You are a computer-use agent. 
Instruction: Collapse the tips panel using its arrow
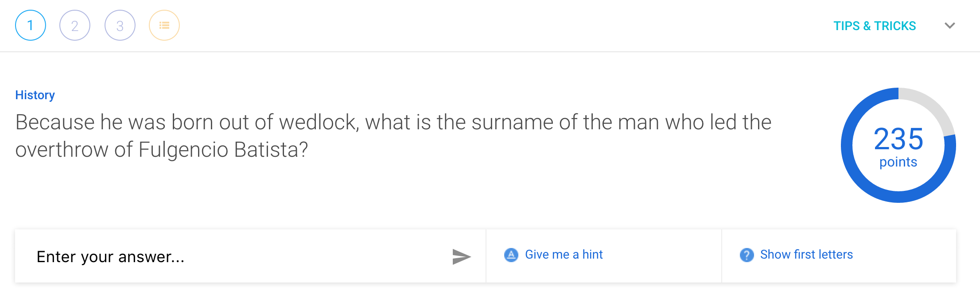tap(949, 26)
